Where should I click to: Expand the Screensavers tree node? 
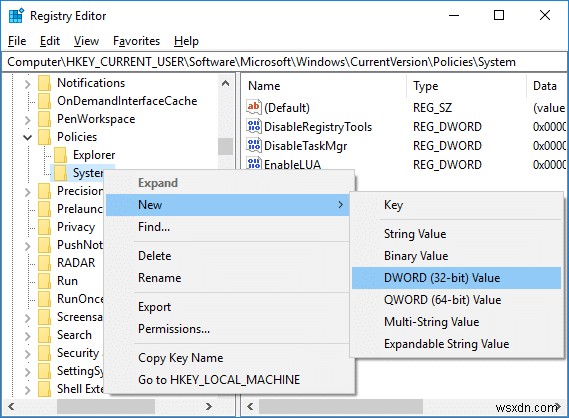click(28, 318)
